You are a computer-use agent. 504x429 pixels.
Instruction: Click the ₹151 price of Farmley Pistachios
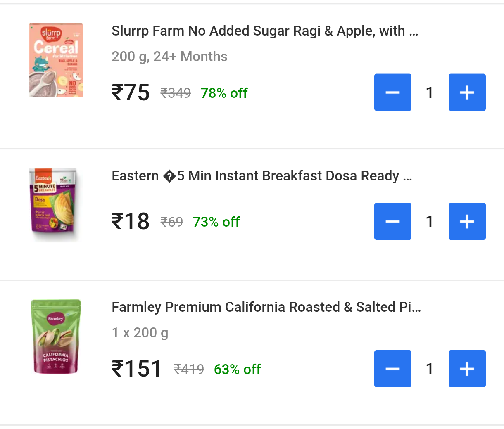(136, 369)
